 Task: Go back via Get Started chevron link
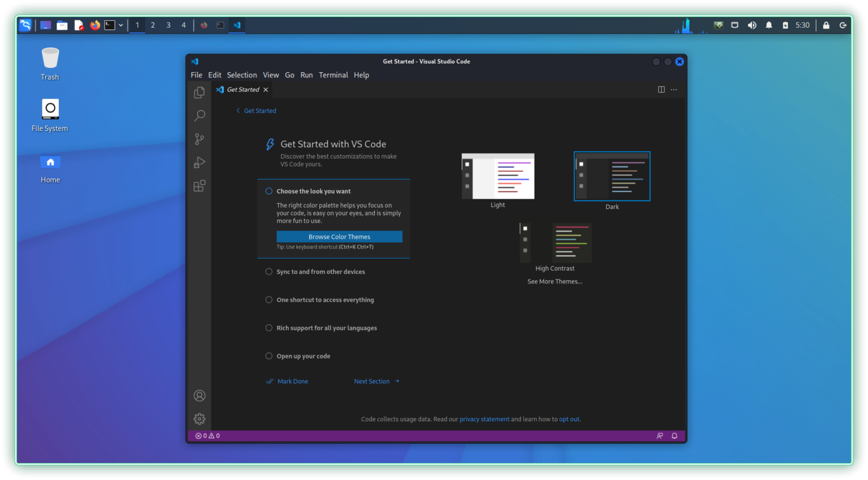point(256,111)
